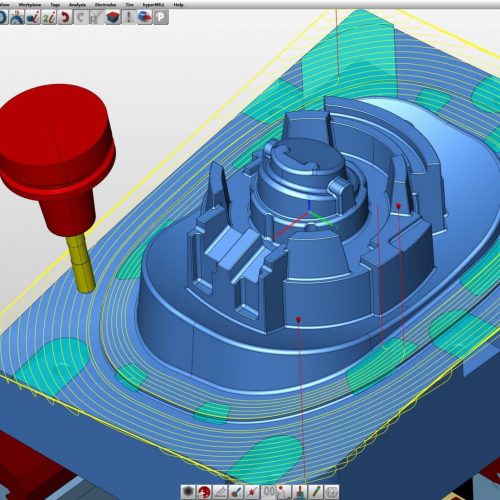Click the green '2i' info icon
The image size is (500, 500).
pyautogui.click(x=49, y=17)
